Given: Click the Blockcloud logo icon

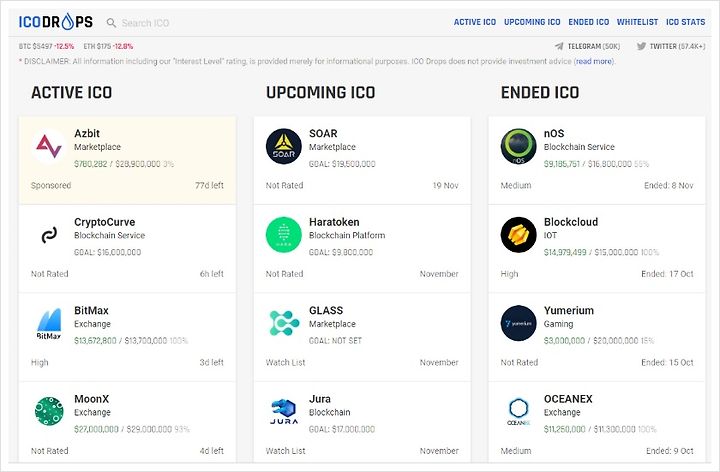Looking at the screenshot, I should coord(518,235).
